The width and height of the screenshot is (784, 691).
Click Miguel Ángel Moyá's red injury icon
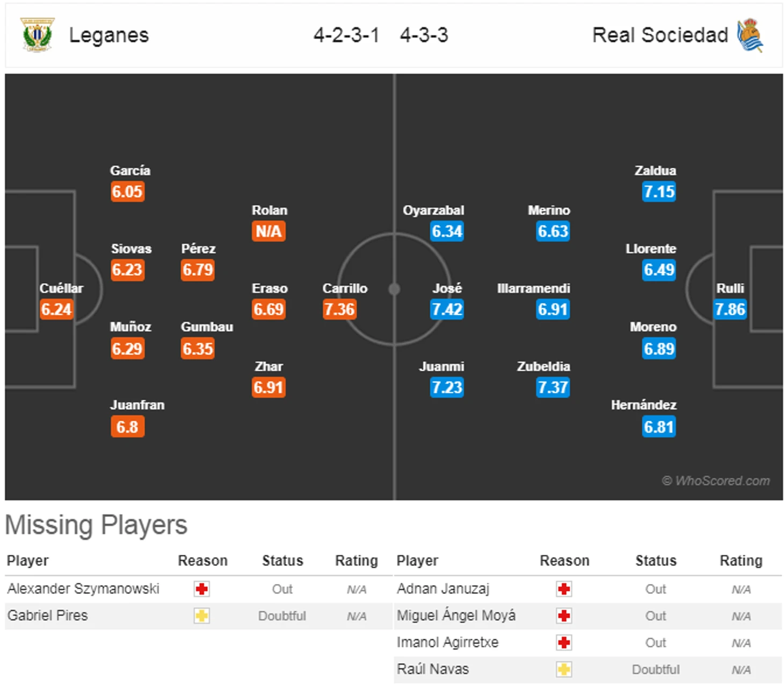pyautogui.click(x=564, y=616)
